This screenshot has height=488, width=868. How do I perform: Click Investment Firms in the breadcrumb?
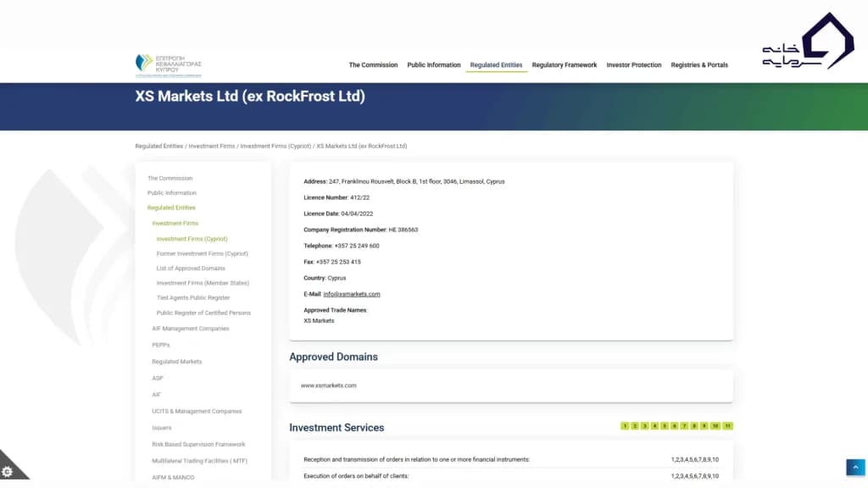click(211, 146)
